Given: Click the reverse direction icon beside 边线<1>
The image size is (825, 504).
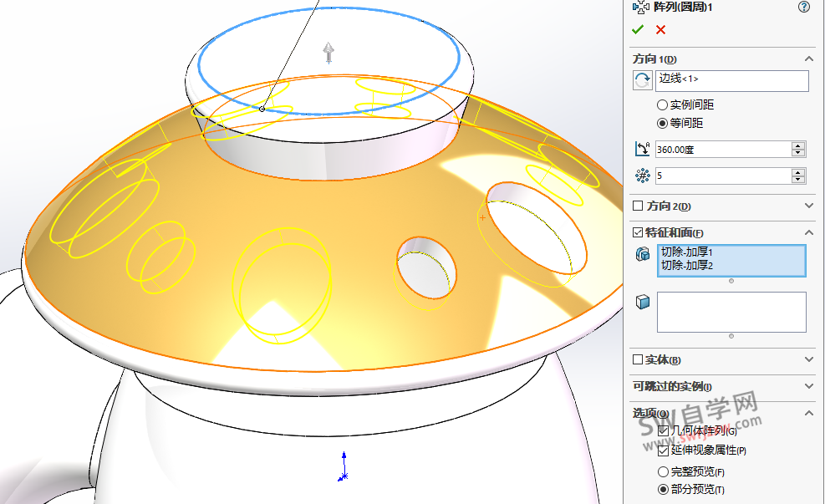Looking at the screenshot, I should coord(642,80).
